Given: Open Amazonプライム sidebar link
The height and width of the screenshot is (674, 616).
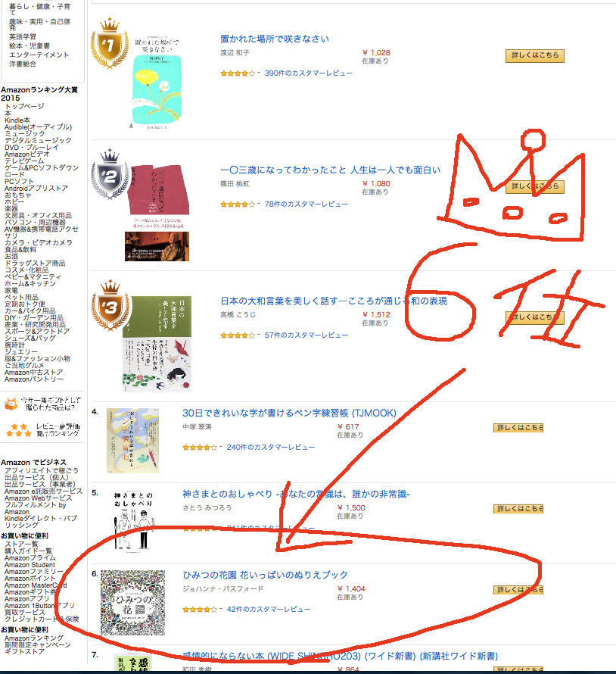Looking at the screenshot, I should click(30, 558).
